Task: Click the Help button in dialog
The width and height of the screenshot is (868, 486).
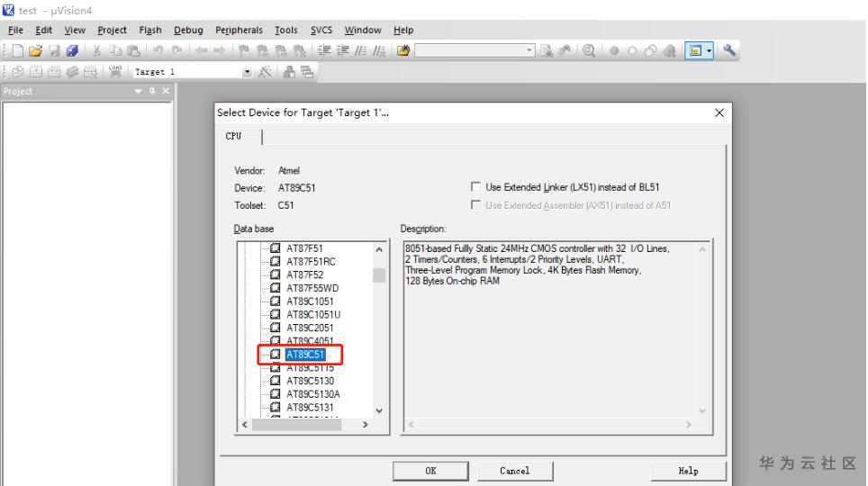Action: coord(688,471)
